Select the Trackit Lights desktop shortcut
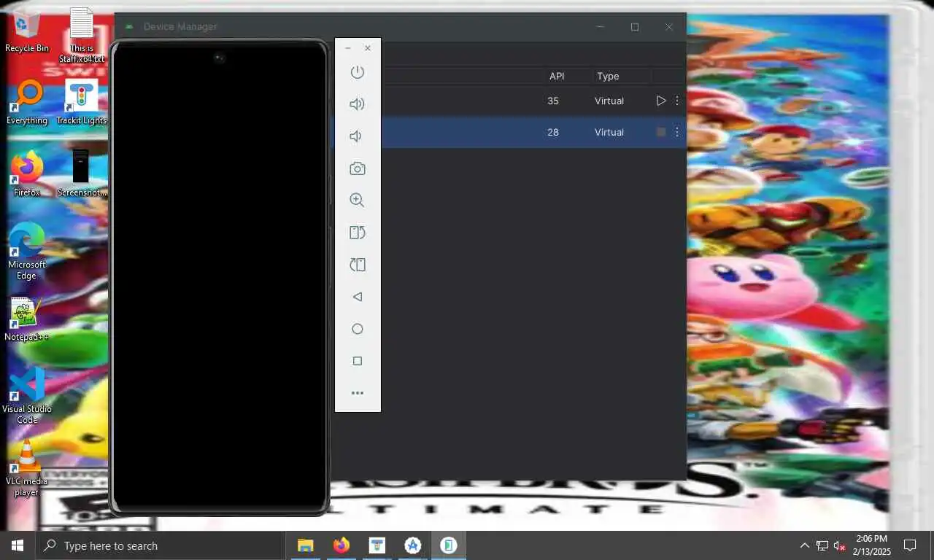Viewport: 934px width, 560px height. pos(81,103)
